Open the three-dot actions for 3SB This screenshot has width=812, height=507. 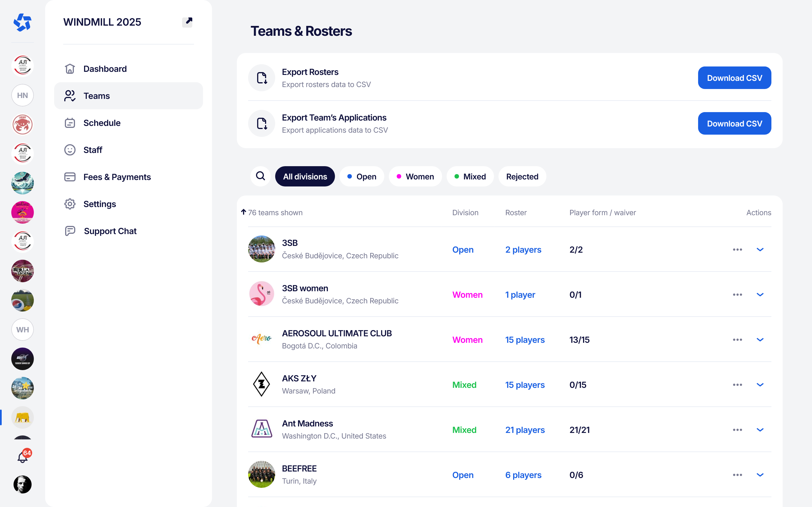point(737,250)
